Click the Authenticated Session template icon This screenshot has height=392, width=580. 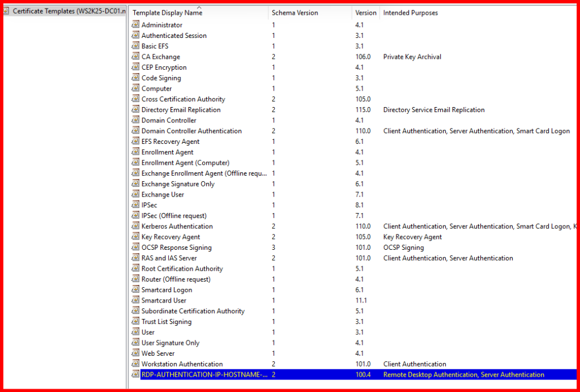point(135,36)
